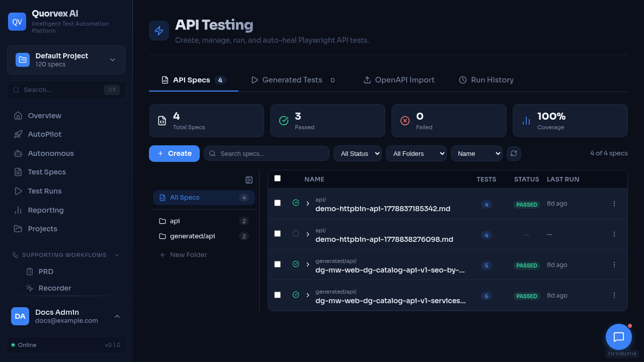Open more options for demo-httpbin-api-1778838276098.md
The image size is (644, 362).
click(x=614, y=234)
